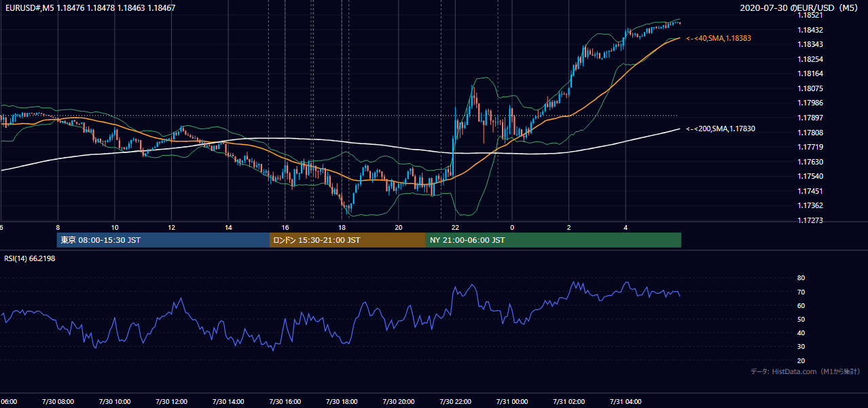Viewport: 868px width, 408px height.
Task: Click the 7/30 08:00 bottom time label
Action: coord(57,402)
